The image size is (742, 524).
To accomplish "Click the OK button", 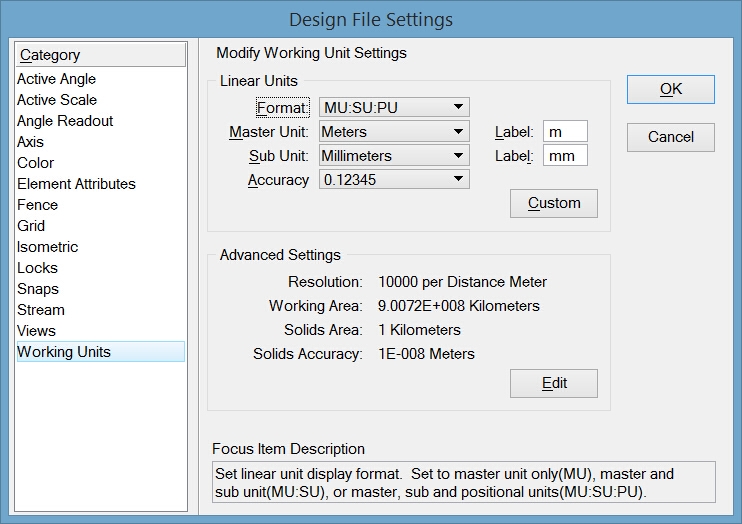I will [670, 89].
